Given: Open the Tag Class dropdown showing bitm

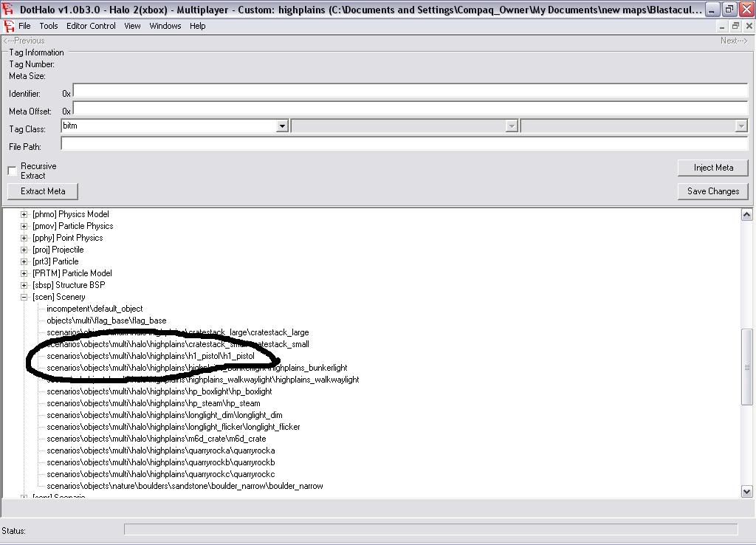Looking at the screenshot, I should pos(281,126).
